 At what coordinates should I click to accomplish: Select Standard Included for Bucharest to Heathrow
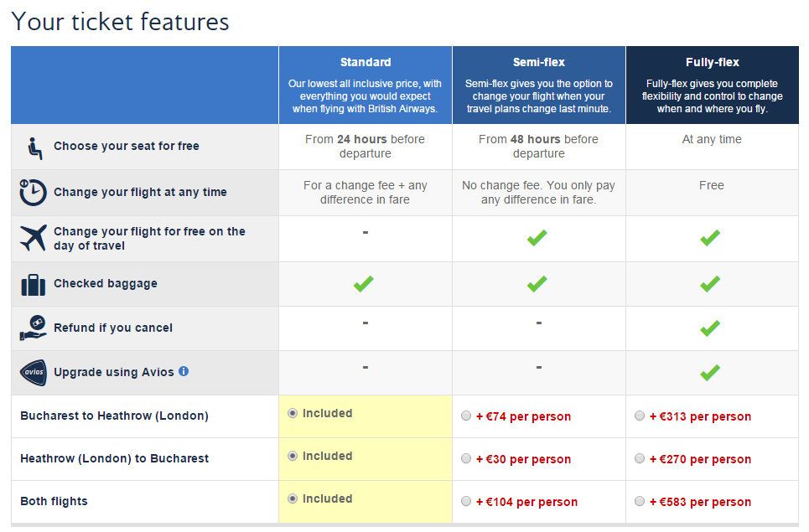(x=293, y=413)
